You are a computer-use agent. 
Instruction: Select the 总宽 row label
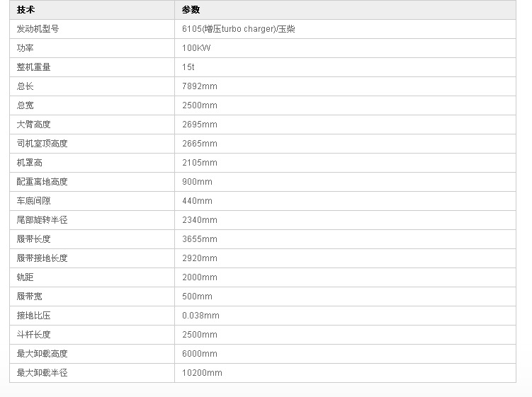25,105
